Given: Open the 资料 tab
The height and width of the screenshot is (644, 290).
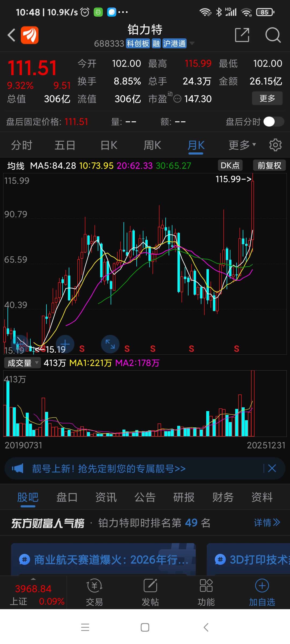Looking at the screenshot, I should [262, 497].
